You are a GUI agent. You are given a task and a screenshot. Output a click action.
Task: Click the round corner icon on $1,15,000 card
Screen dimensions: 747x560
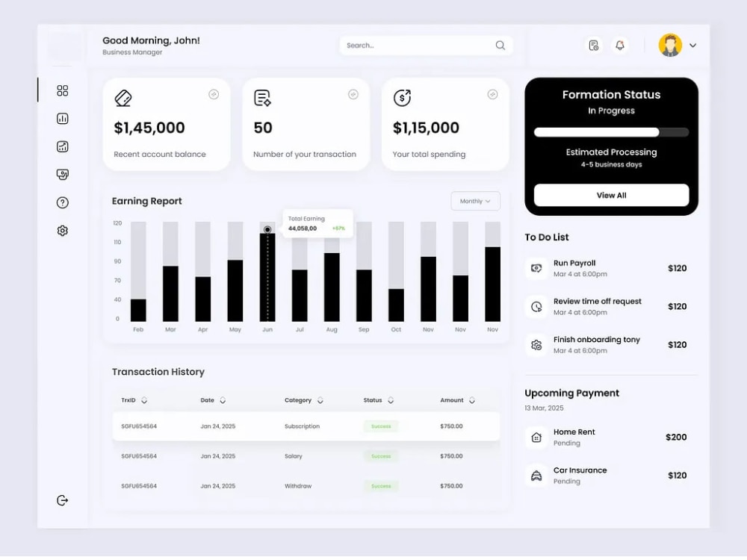pos(492,94)
